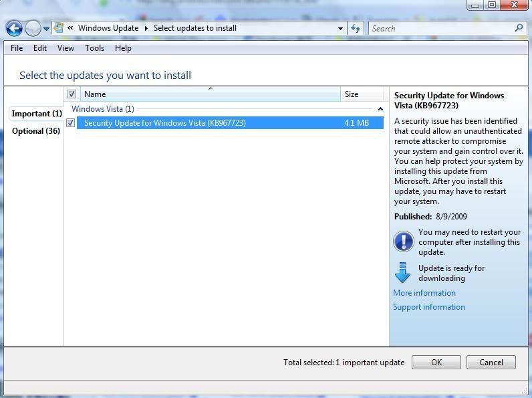Click the double chevron in breadcrumb

[70, 28]
